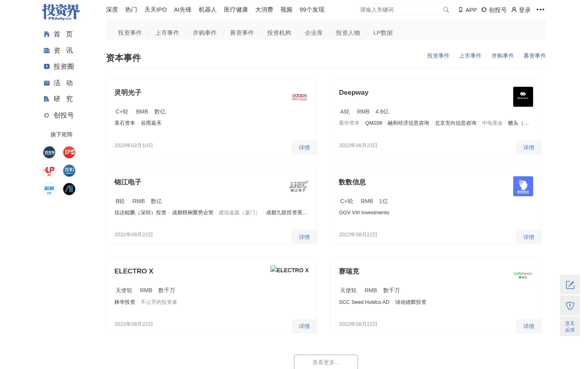This screenshot has height=369, width=588.
Task: Click blue 并购事件 link beside 资本事件 heading
Action: point(503,56)
